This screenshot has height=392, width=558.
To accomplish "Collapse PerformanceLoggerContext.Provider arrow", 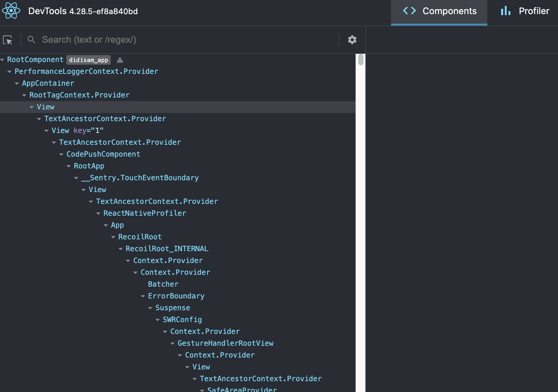I will (10, 72).
